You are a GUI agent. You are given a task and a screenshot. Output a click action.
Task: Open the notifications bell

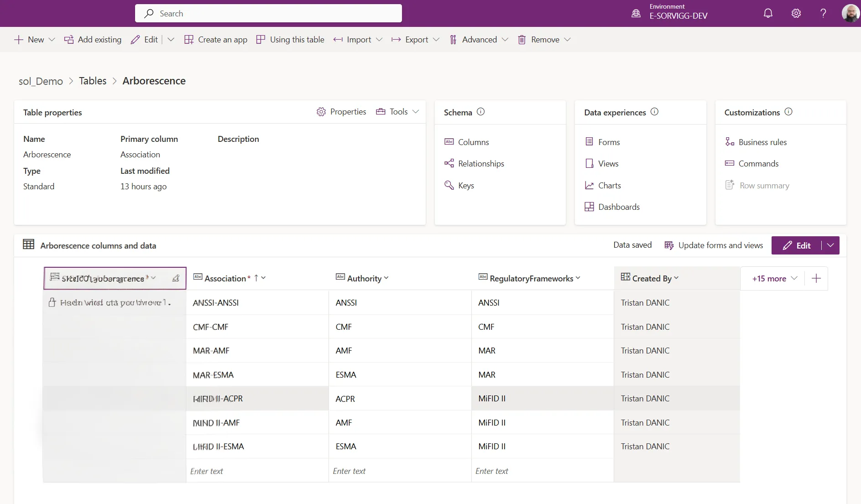[x=768, y=13]
